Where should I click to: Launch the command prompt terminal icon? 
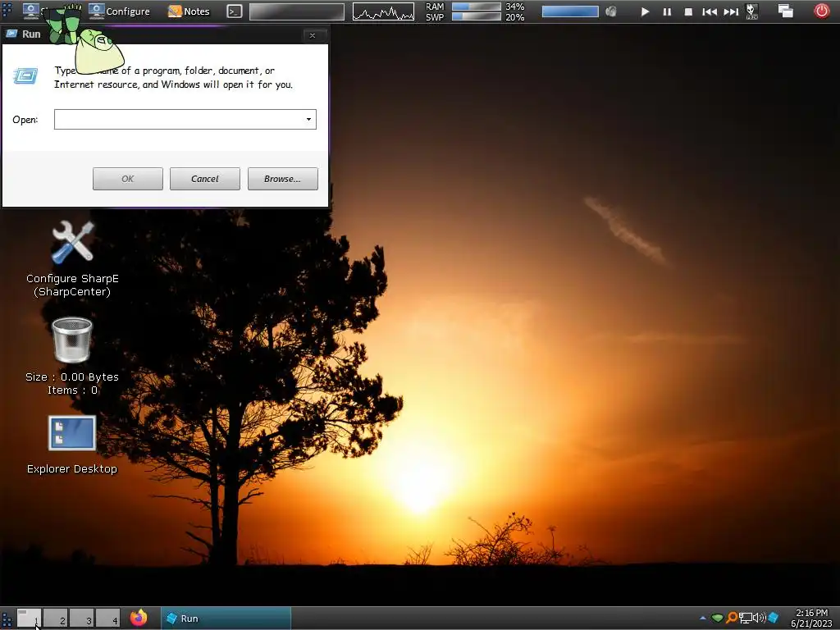[x=234, y=11]
